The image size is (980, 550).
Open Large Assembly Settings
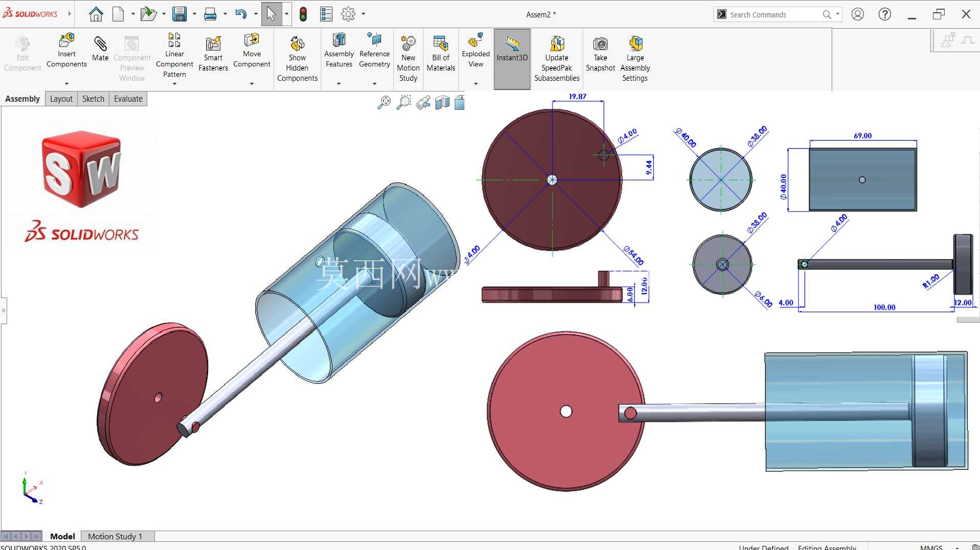[635, 58]
